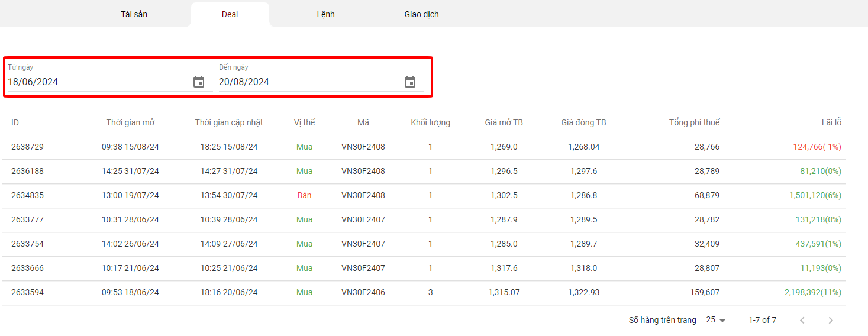Image resolution: width=868 pixels, height=336 pixels.
Task: Click the Tổng phí thuế column header
Action: coord(694,122)
